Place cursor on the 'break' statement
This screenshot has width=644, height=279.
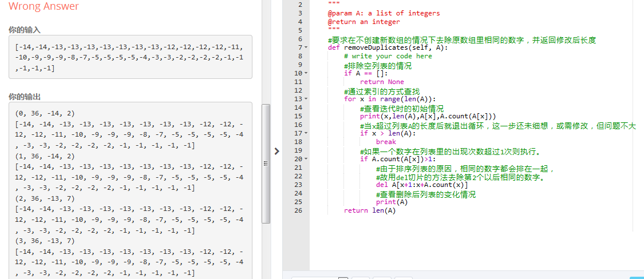coord(386,142)
